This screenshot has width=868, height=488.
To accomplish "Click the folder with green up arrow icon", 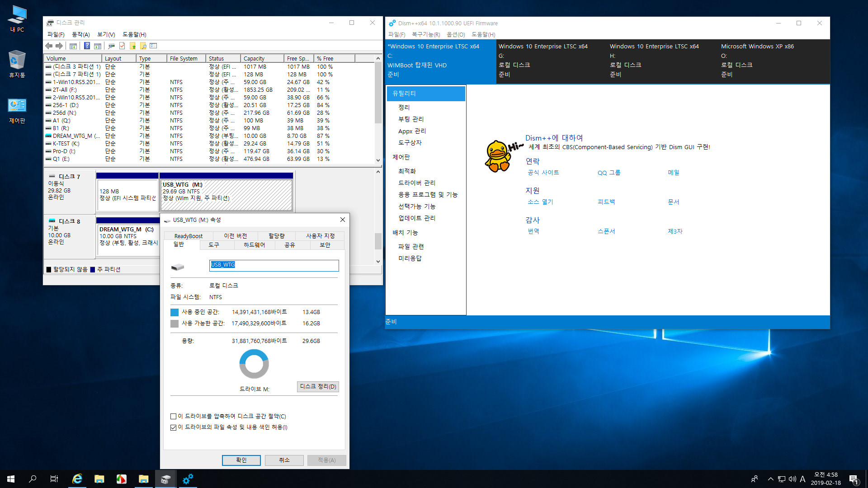I will [132, 46].
